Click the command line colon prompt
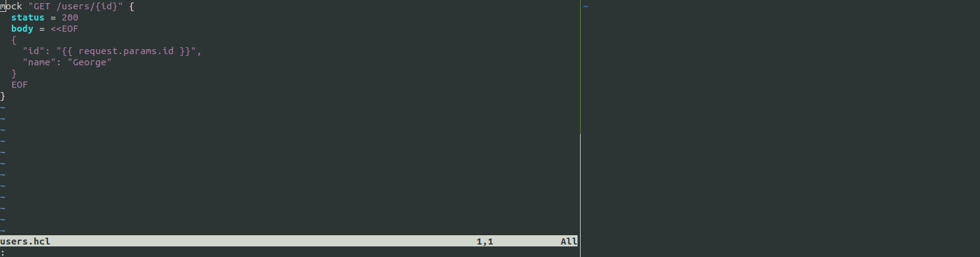980x257 pixels. click(x=2, y=253)
